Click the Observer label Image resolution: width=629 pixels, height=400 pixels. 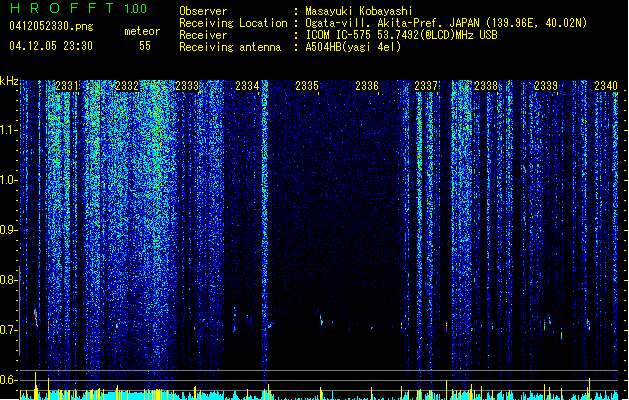pos(203,11)
